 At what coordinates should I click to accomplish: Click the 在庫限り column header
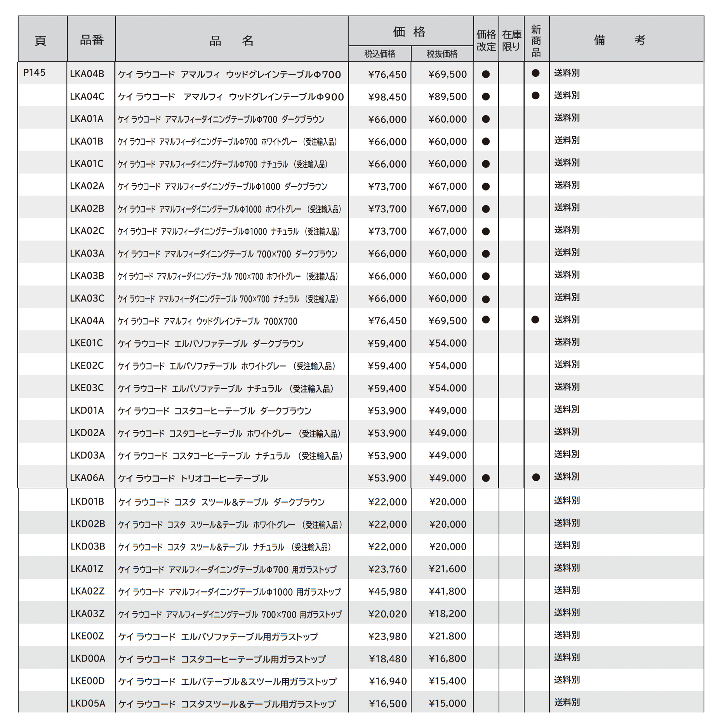point(511,40)
